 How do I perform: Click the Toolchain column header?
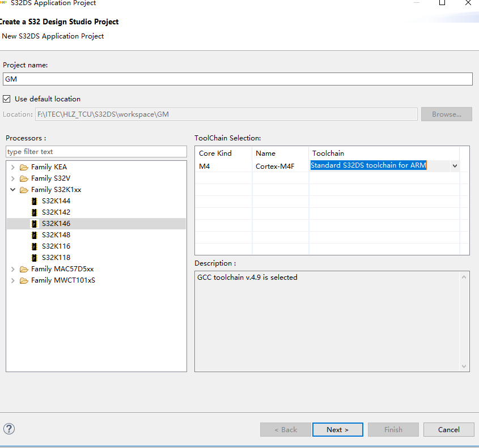click(x=384, y=153)
